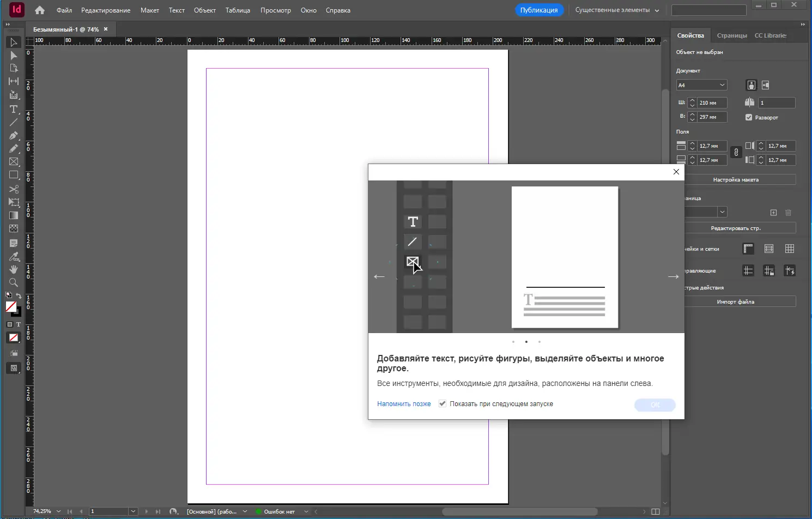Select the Zoom magnifier tool

coord(14,282)
